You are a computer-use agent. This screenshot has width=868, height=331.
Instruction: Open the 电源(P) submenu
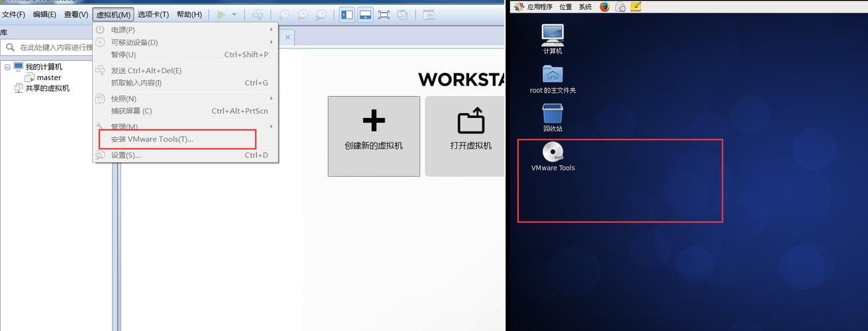point(185,30)
